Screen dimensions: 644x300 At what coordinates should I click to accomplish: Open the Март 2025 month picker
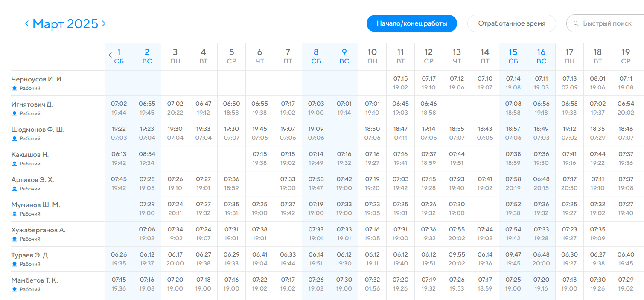[x=65, y=23]
